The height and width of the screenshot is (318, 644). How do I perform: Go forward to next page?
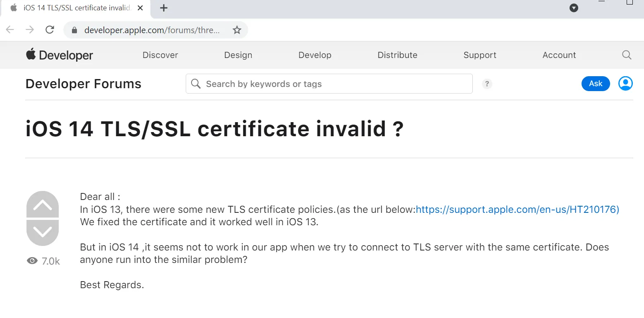point(30,30)
